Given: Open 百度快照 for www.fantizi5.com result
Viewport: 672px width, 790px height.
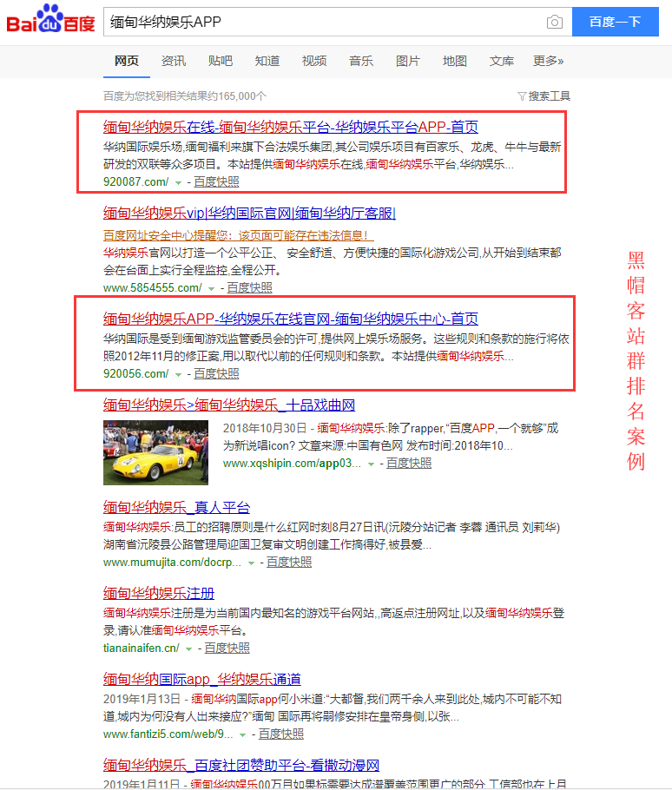Looking at the screenshot, I should click(281, 734).
